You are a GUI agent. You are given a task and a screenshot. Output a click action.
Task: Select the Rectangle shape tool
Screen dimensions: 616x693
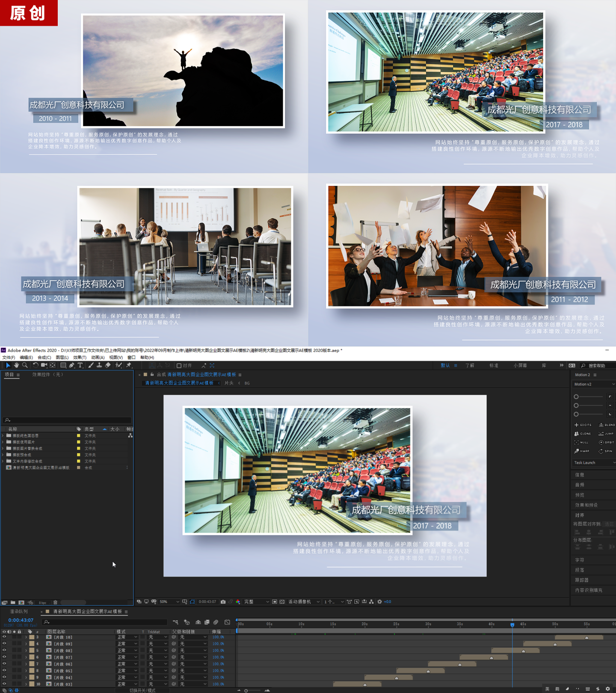(63, 365)
